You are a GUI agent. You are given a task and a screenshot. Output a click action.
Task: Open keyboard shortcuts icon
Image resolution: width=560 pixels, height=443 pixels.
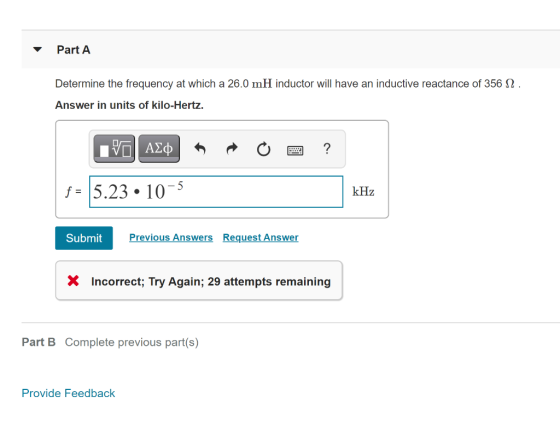(x=295, y=150)
